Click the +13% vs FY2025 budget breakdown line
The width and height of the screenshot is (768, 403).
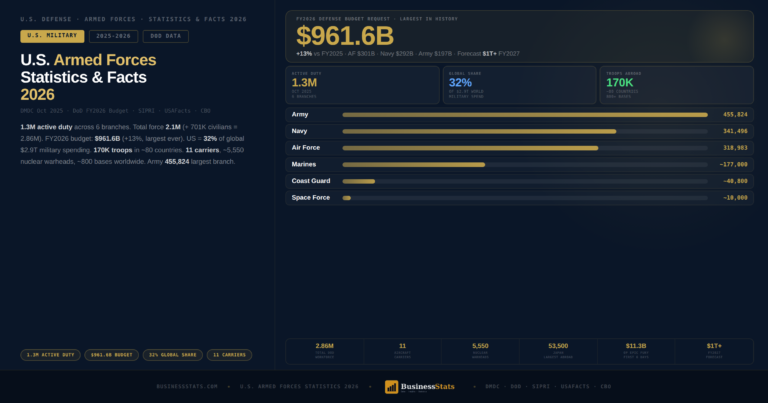(408, 54)
